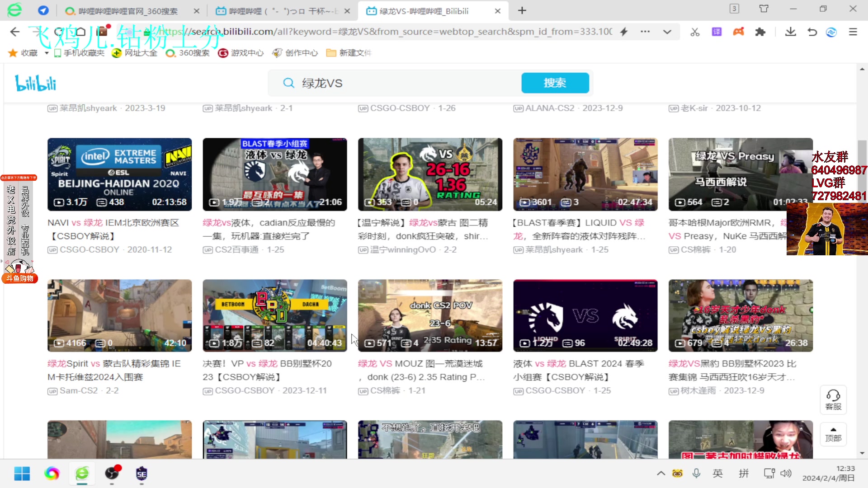Mute the speaker icon in system tray

(786, 473)
